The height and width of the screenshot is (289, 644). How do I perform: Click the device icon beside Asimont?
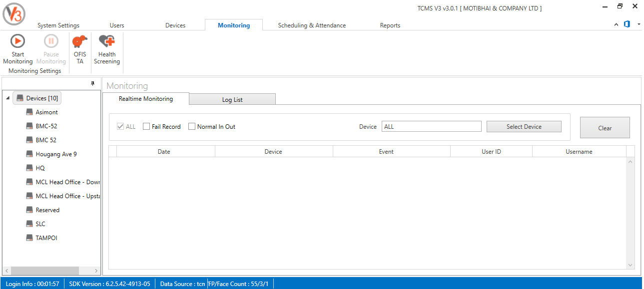[29, 112]
